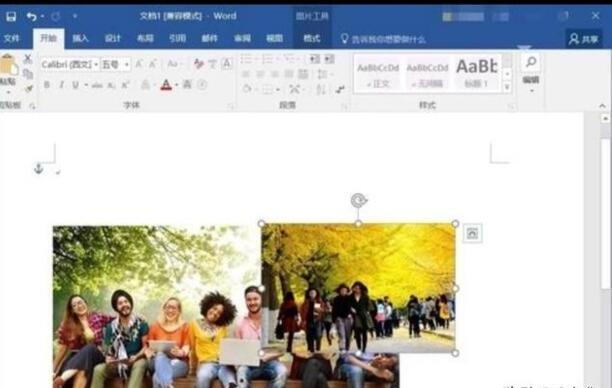Undo the last action

32,16
